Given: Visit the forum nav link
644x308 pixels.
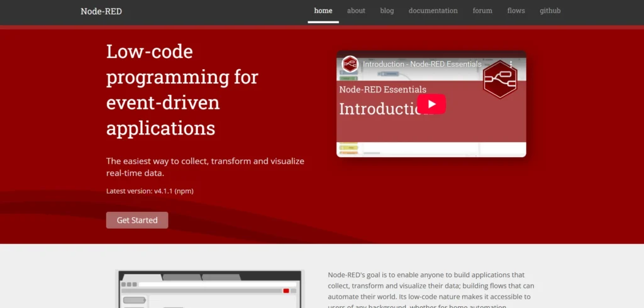Looking at the screenshot, I should [x=482, y=11].
